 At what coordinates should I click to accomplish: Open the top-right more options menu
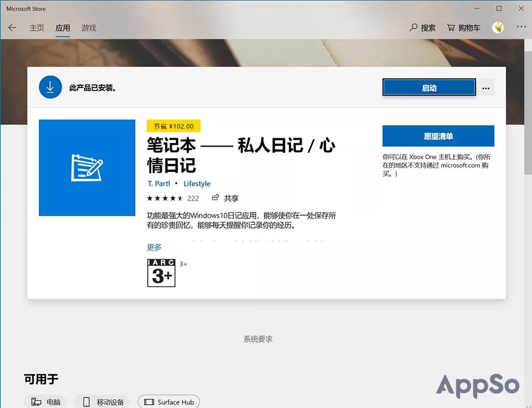pyautogui.click(x=521, y=27)
